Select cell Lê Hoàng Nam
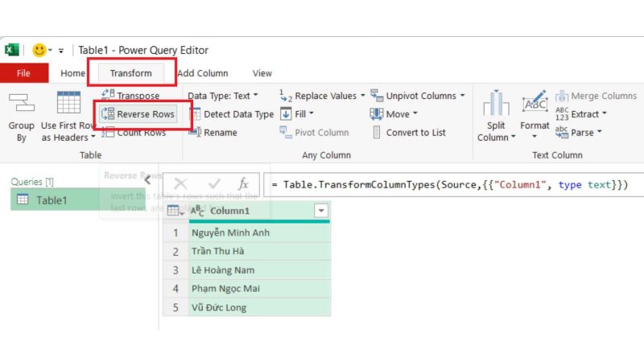644x362 pixels. (259, 270)
